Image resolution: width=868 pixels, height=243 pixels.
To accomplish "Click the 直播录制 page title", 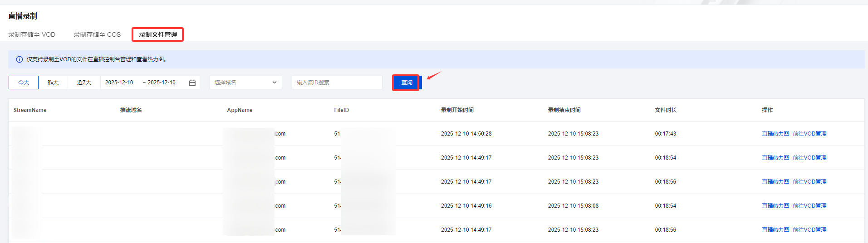I will 23,16.
